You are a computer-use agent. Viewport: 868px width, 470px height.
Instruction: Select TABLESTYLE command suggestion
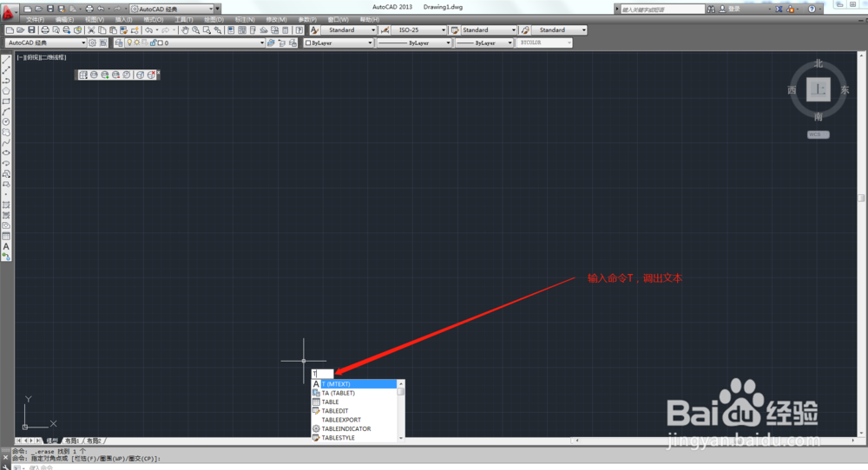tap(355, 437)
